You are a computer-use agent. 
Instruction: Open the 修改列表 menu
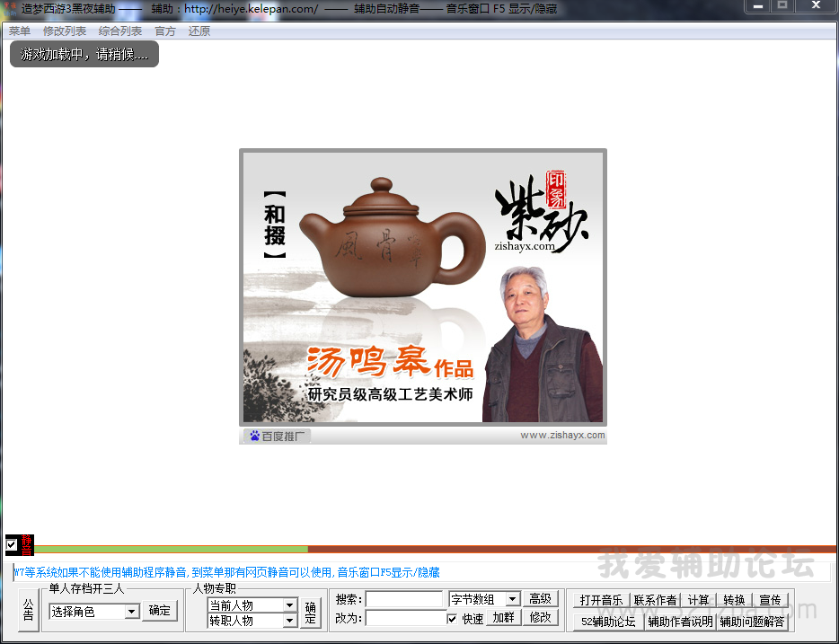click(x=65, y=31)
